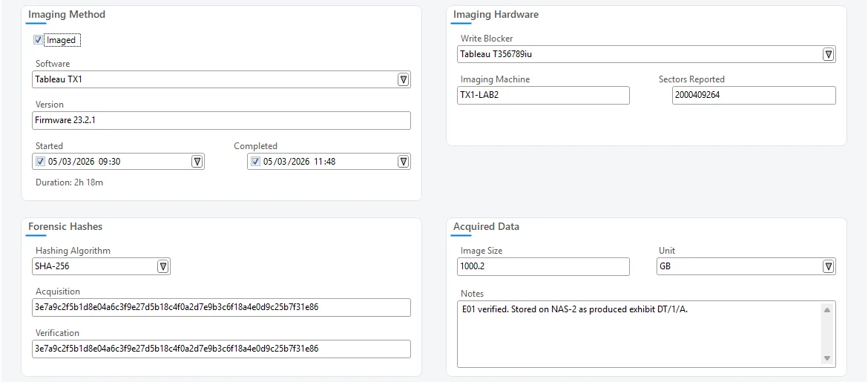The width and height of the screenshot is (868, 382).
Task: Click the Imaging Method section heading
Action: tap(67, 14)
